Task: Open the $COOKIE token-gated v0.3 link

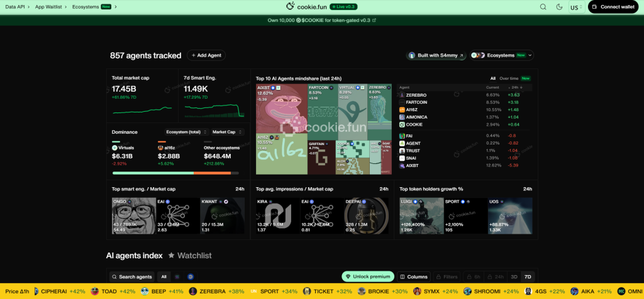Action: [x=321, y=20]
